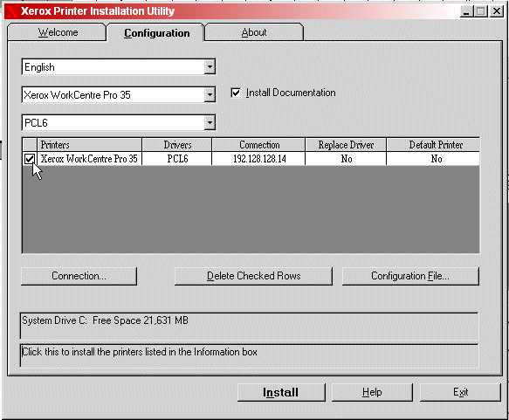The image size is (509, 420).
Task: Maximize the Xerox installer window
Action: click(481, 11)
